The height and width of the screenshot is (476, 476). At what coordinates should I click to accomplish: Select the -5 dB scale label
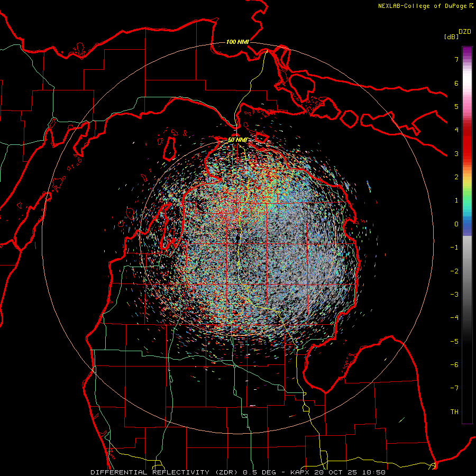pyautogui.click(x=454, y=342)
